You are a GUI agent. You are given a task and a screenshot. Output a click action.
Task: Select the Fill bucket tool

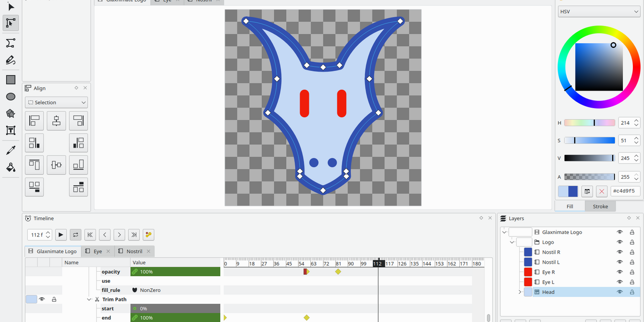(x=11, y=167)
